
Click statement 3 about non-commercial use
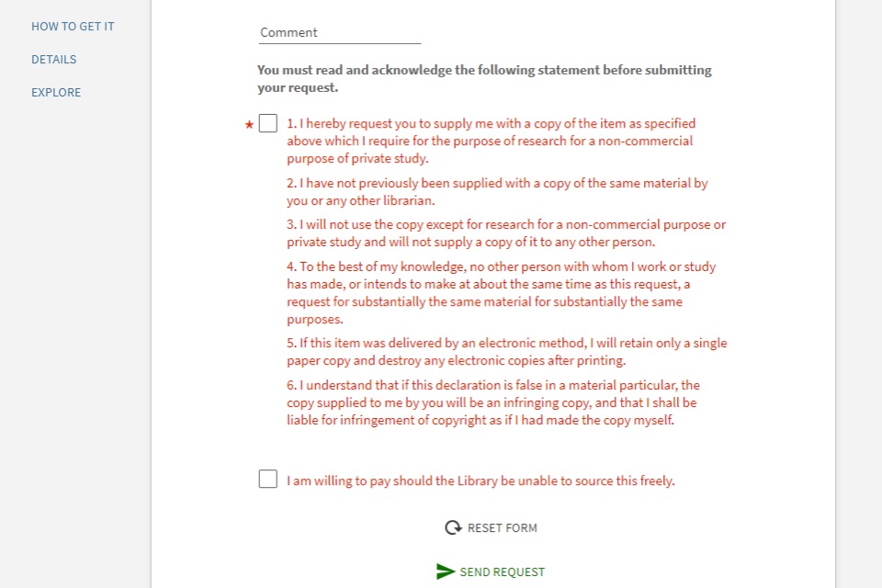click(x=505, y=233)
